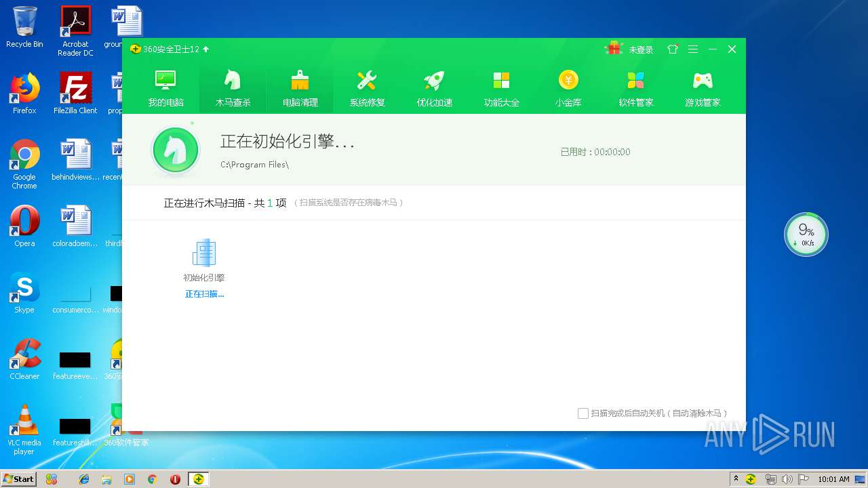Click the 正在扫描... status link
This screenshot has height=488, width=868.
204,294
